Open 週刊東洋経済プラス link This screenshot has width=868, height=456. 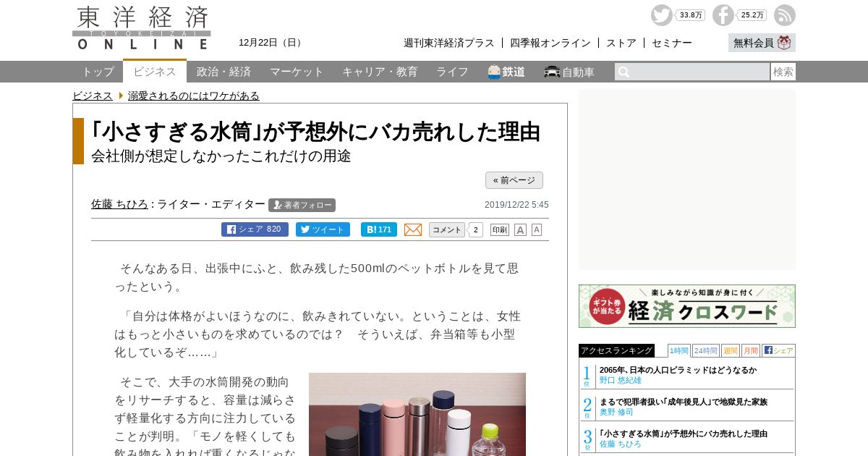click(449, 43)
